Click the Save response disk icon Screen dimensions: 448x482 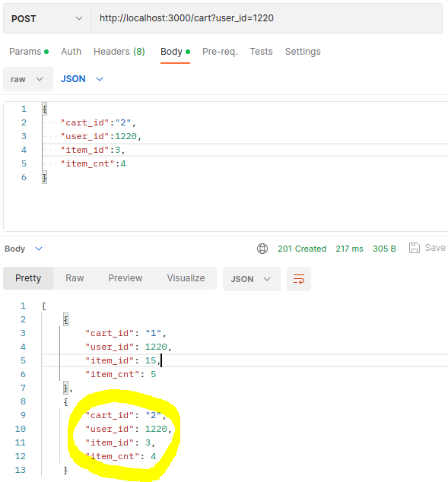(415, 248)
